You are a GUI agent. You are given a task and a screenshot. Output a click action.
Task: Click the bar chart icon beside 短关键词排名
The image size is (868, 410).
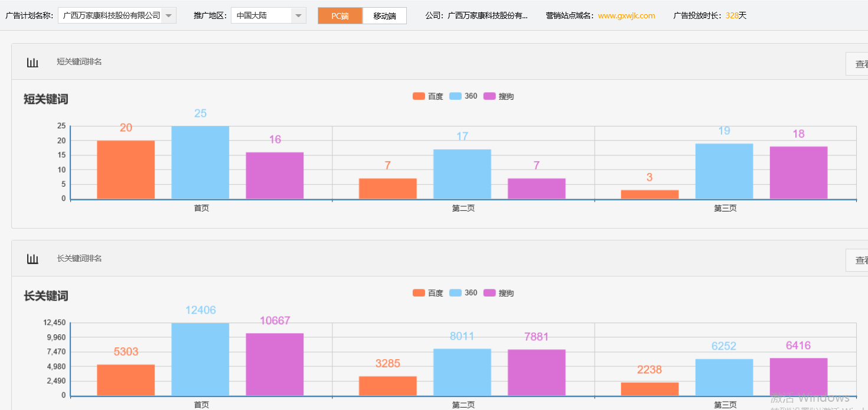[32, 61]
